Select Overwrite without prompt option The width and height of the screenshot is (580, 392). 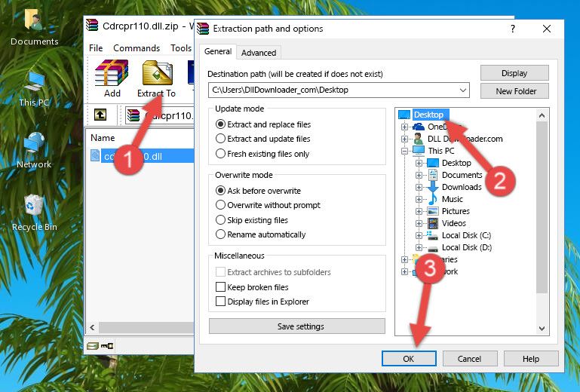(220, 205)
